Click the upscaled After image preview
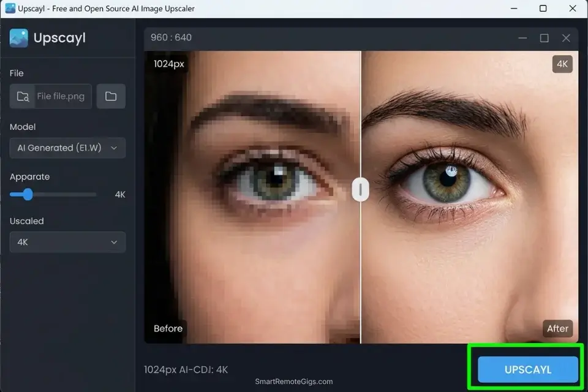This screenshot has height=392, width=588. 470,197
